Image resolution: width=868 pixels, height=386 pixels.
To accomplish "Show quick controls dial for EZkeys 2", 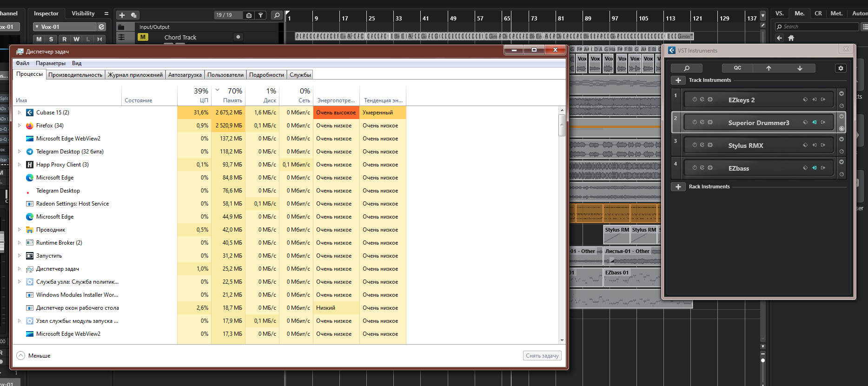I will [x=841, y=106].
